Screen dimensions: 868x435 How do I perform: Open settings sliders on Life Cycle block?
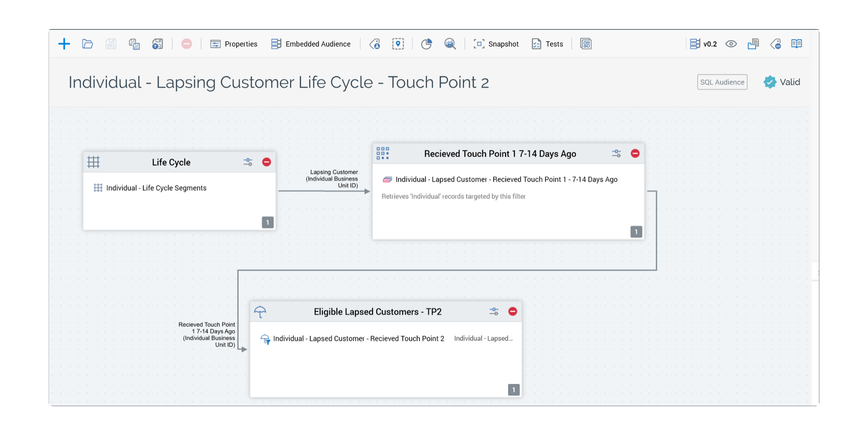tap(248, 162)
